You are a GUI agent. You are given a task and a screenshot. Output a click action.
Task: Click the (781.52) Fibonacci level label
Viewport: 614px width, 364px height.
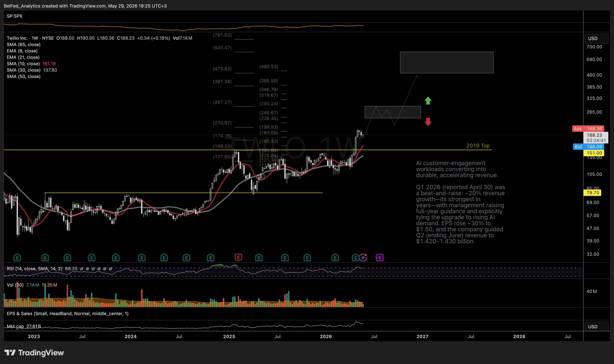[222, 35]
